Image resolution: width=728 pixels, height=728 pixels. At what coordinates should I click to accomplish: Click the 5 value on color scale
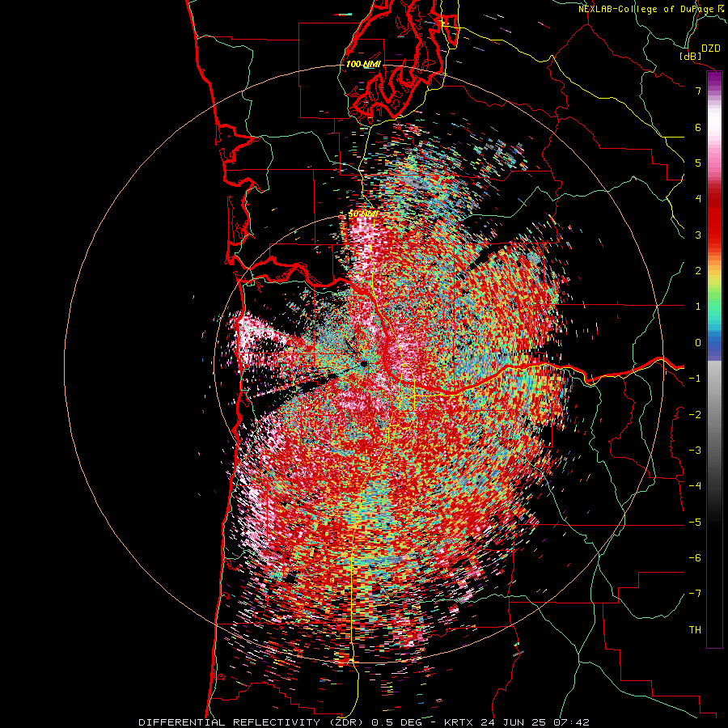698,163
